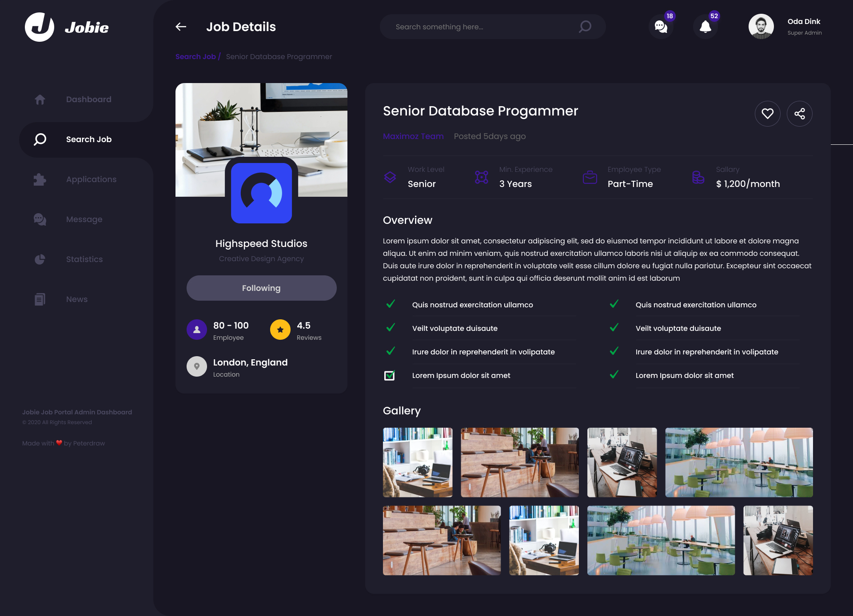
Task: Click the share icon button
Action: pos(799,114)
